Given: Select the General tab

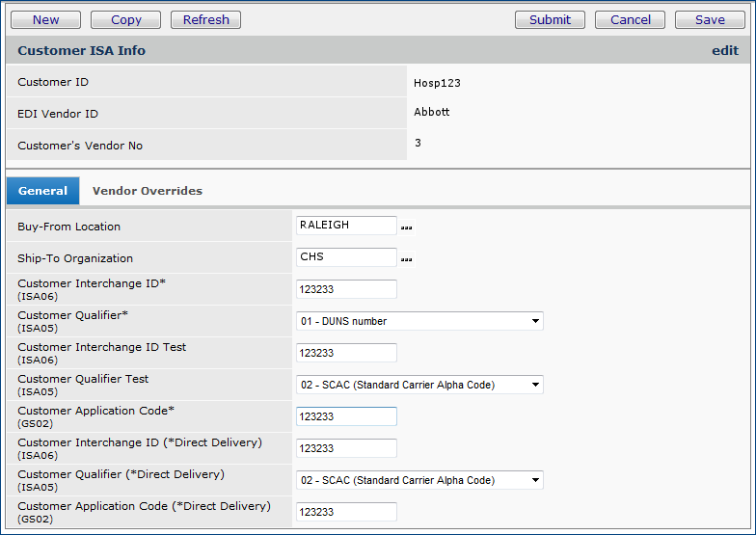Looking at the screenshot, I should point(42,191).
